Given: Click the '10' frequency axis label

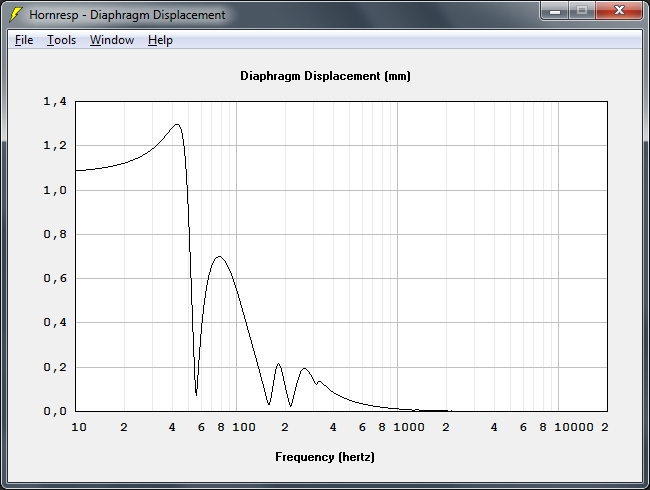Looking at the screenshot, I should point(79,427).
